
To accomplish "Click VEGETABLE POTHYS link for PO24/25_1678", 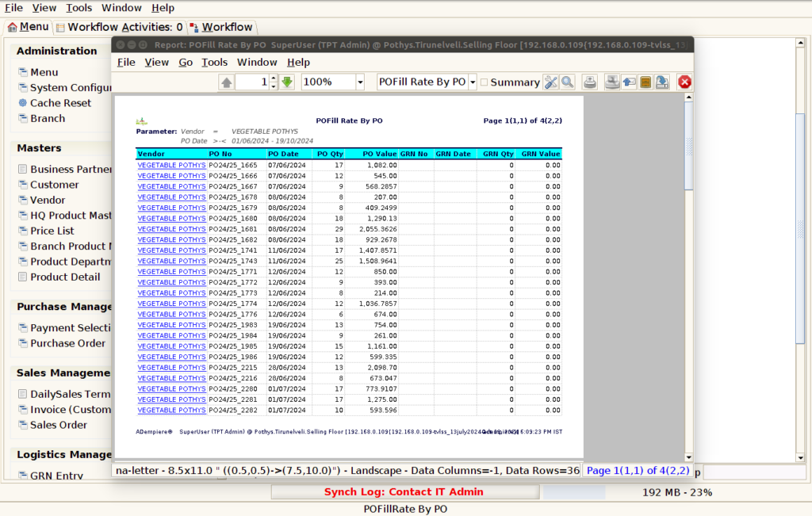I will coord(171,197).
